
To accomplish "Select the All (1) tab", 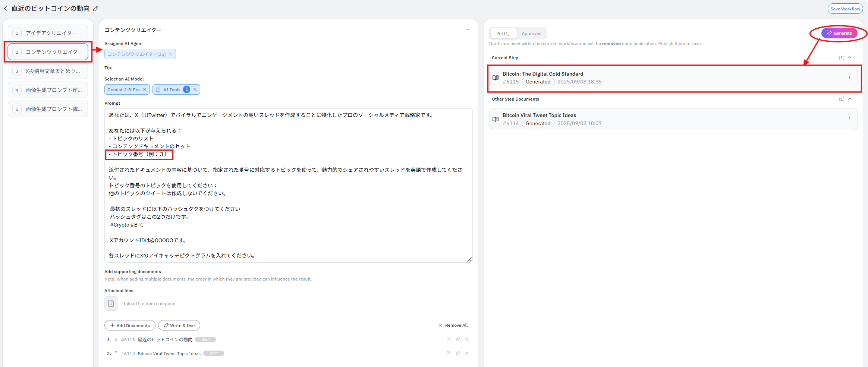I will pos(503,34).
